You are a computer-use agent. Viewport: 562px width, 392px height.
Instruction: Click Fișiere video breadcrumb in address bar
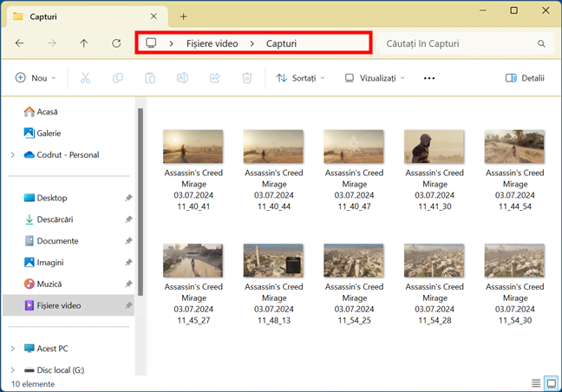coord(212,43)
